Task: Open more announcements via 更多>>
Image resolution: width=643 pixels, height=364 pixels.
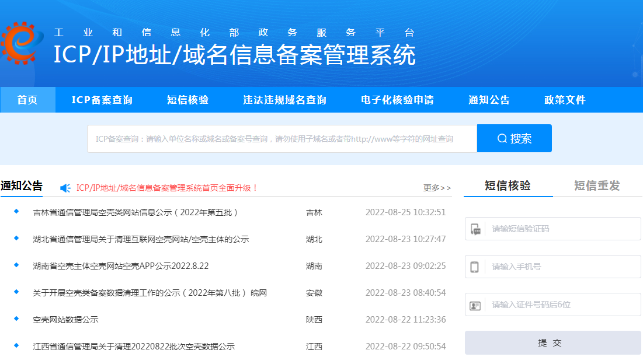Action: tap(437, 186)
